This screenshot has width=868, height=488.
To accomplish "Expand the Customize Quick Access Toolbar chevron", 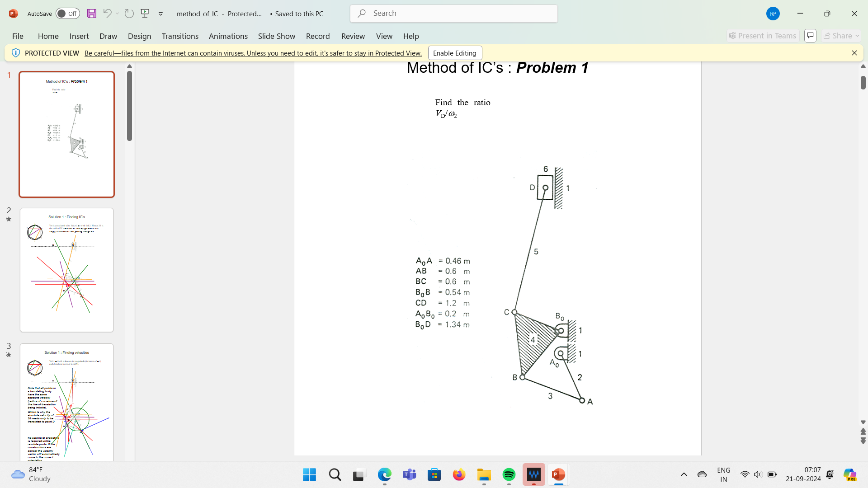I will click(160, 14).
